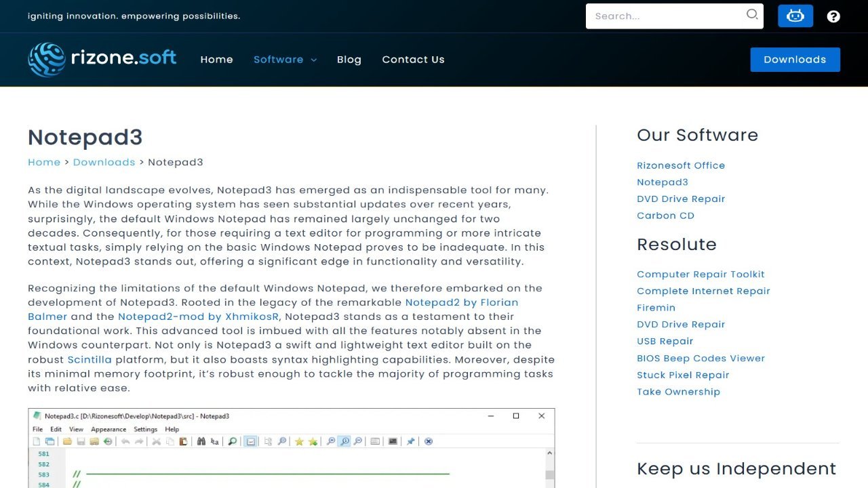Open Rizonesoft Office sidebar link
The width and height of the screenshot is (868, 488).
click(x=681, y=165)
